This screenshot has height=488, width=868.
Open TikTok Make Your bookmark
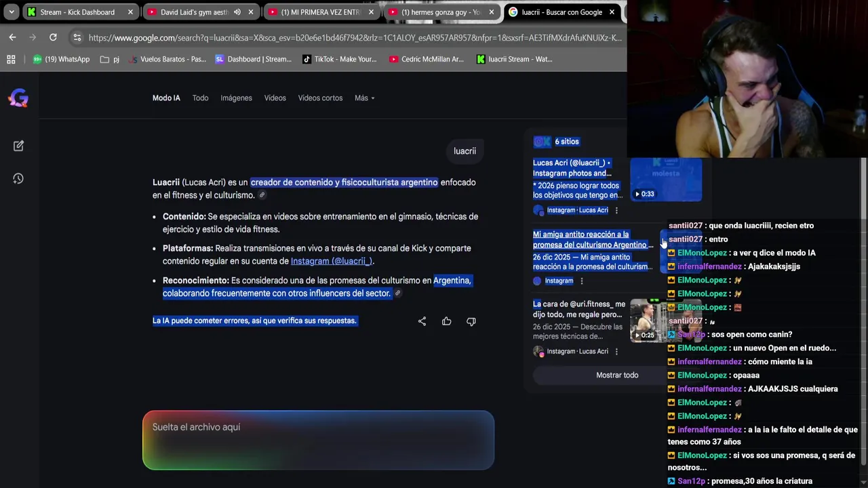tap(339, 59)
